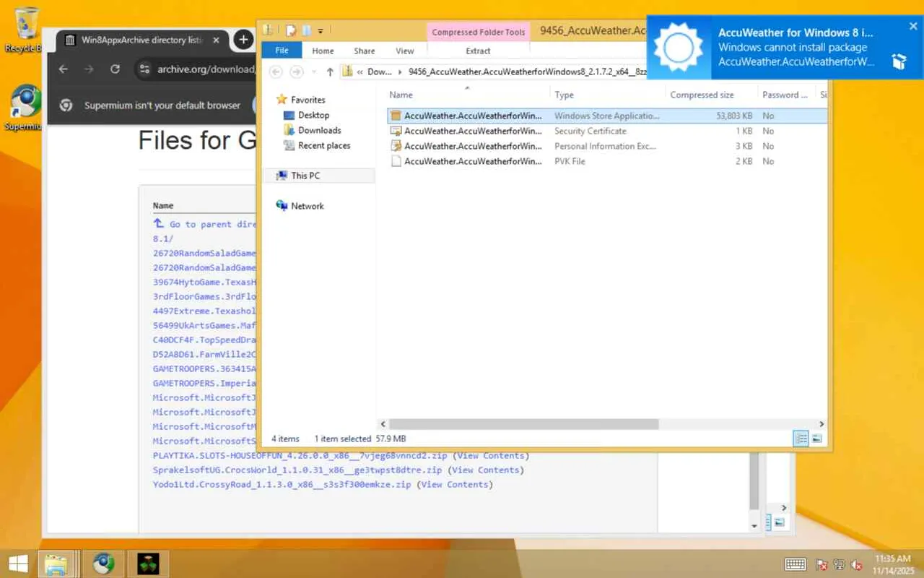924x578 pixels.
Task: Open the '8.1/' directory link
Action: coord(163,238)
